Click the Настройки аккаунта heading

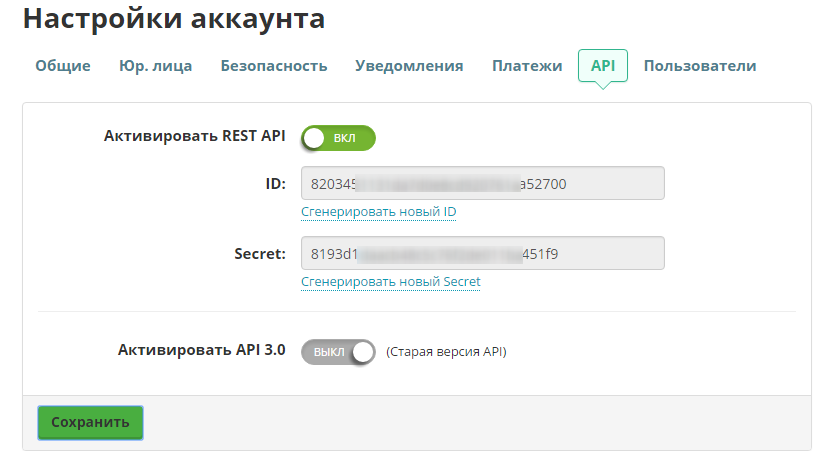point(173,19)
